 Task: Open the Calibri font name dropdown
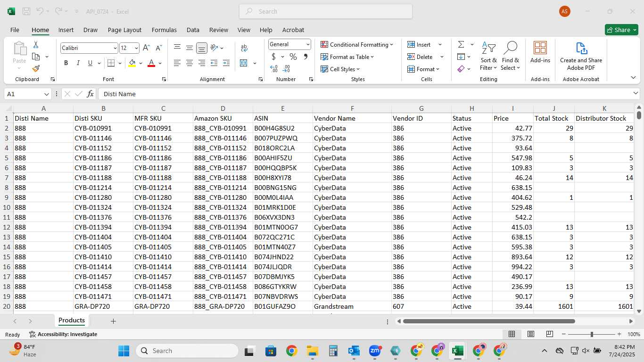115,48
